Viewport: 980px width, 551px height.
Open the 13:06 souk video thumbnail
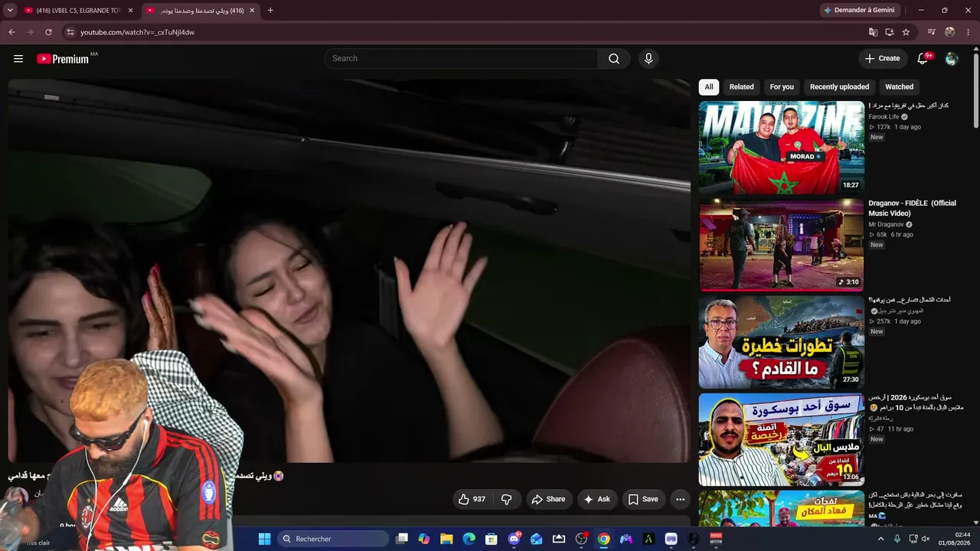pos(782,439)
